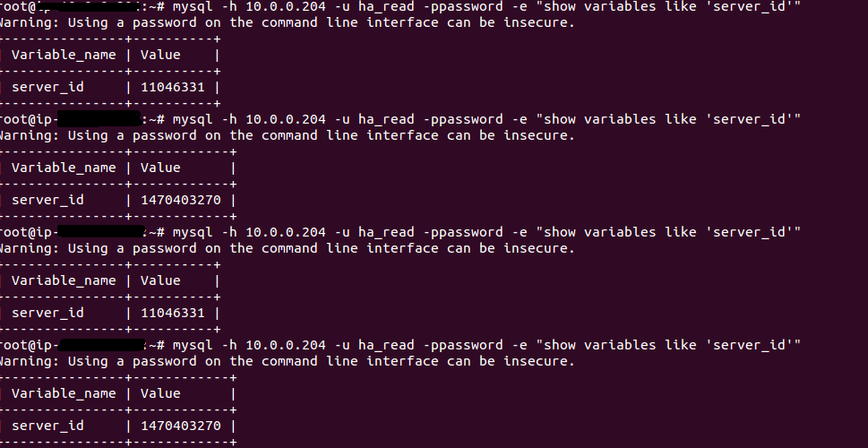Click IP 10.0.0.204 in the third command

coord(286,232)
